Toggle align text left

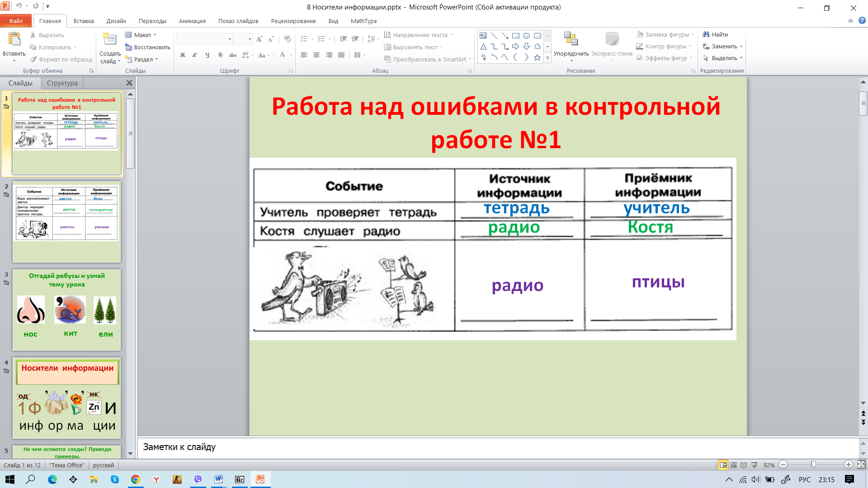pos(304,55)
